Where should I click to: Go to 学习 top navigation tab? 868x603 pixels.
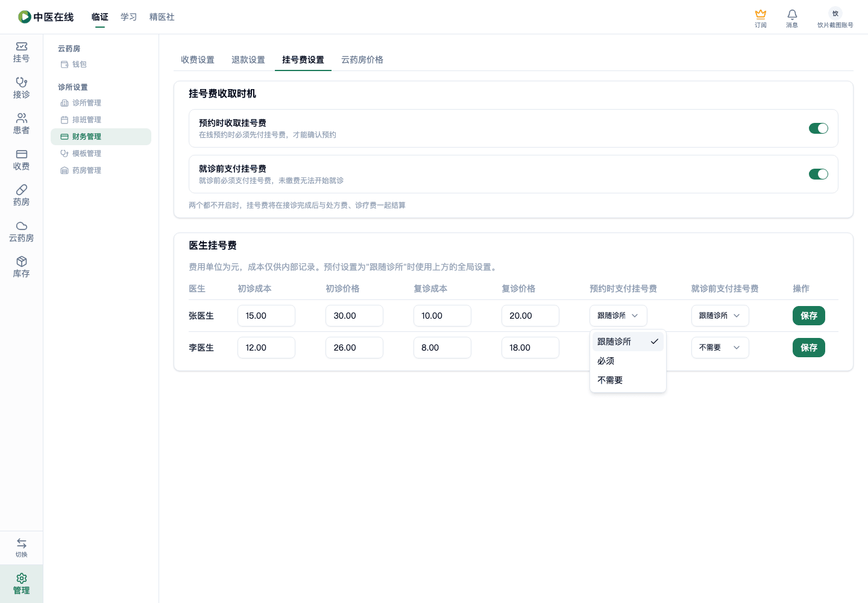(x=129, y=17)
